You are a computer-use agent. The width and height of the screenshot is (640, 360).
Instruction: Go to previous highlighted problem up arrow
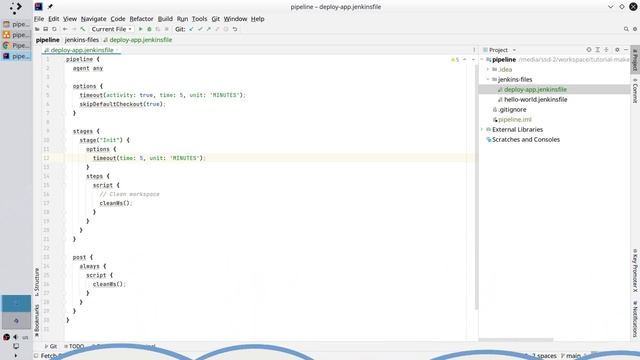[464, 60]
